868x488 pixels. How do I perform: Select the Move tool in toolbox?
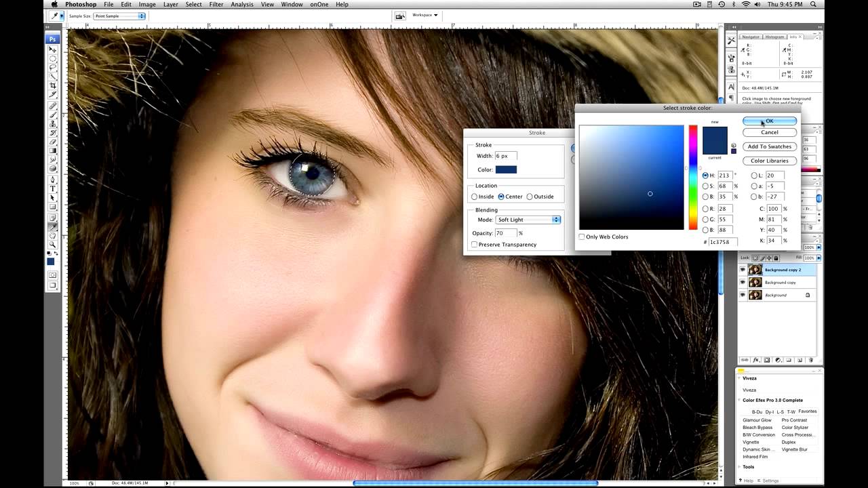click(54, 49)
